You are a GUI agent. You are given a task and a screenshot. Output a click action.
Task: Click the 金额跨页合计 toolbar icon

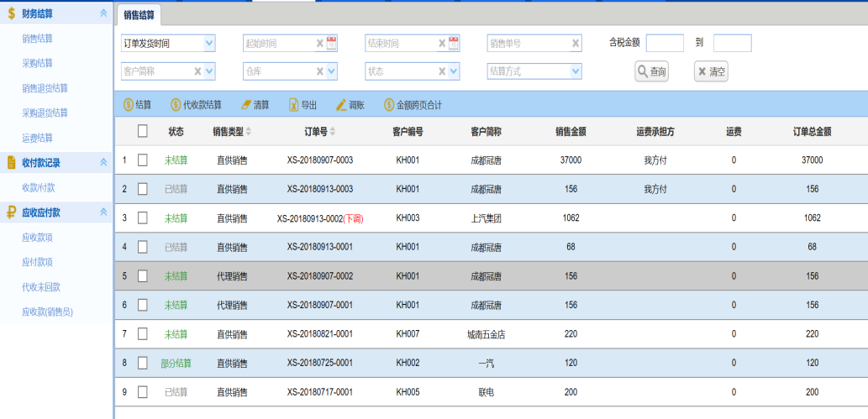(x=389, y=105)
